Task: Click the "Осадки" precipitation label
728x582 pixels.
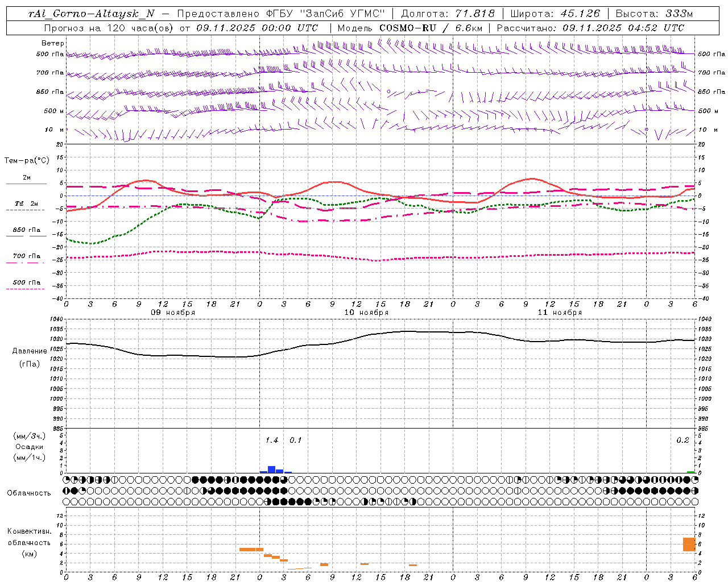Action: 30,447
